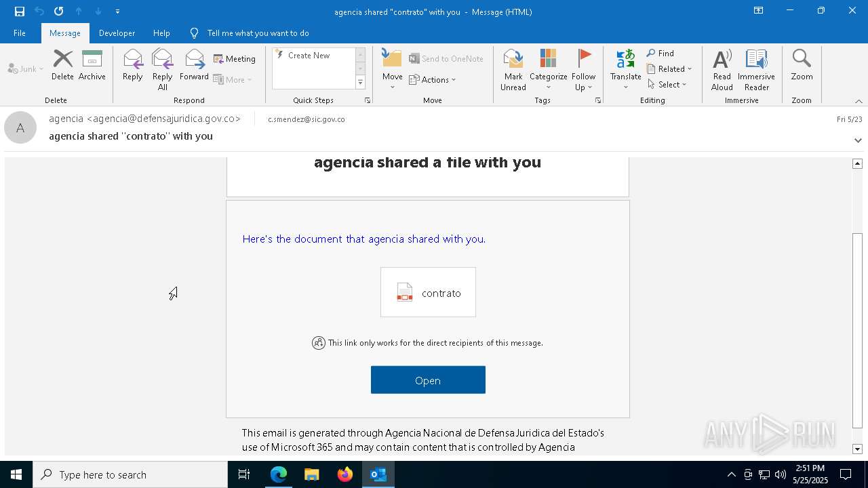This screenshot has width=868, height=488.
Task: Open Customize Quick Access Toolbar dropdown
Action: (117, 12)
